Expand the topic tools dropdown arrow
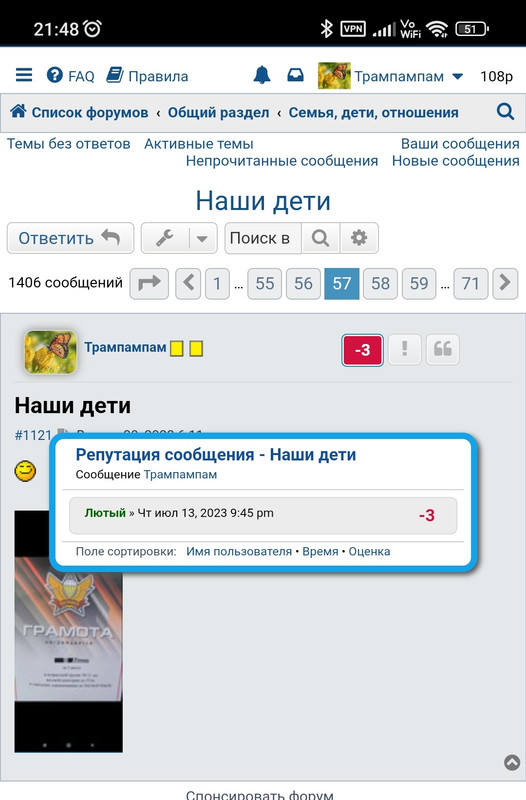 point(203,238)
